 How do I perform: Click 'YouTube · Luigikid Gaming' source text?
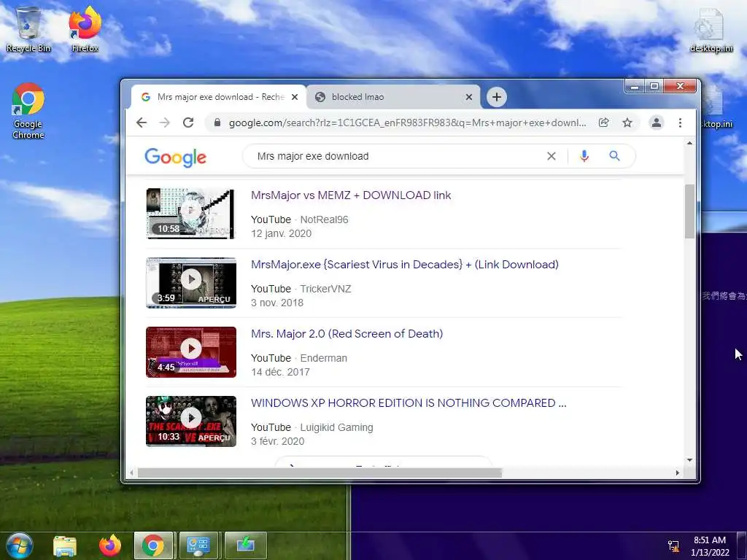click(312, 427)
